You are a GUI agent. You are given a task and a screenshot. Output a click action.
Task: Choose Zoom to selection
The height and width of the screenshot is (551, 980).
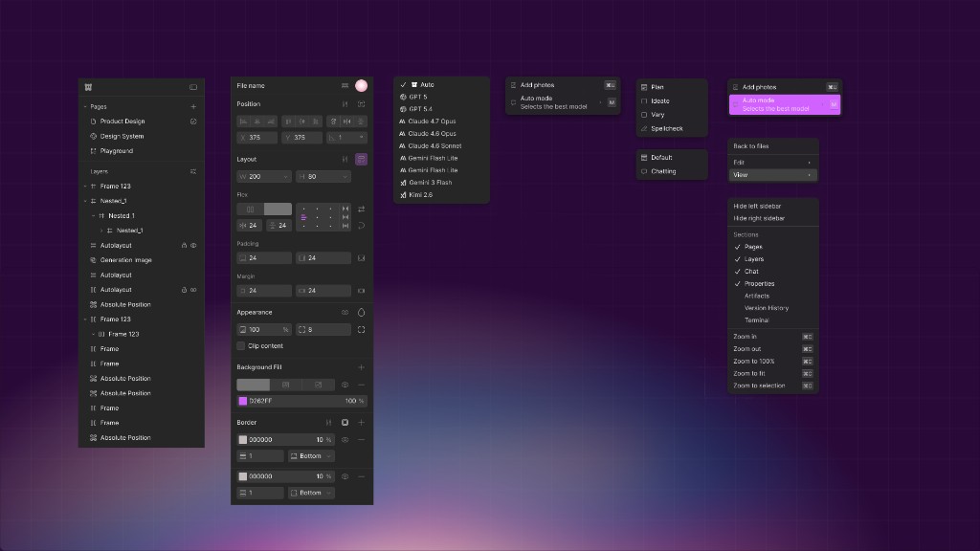click(x=773, y=386)
